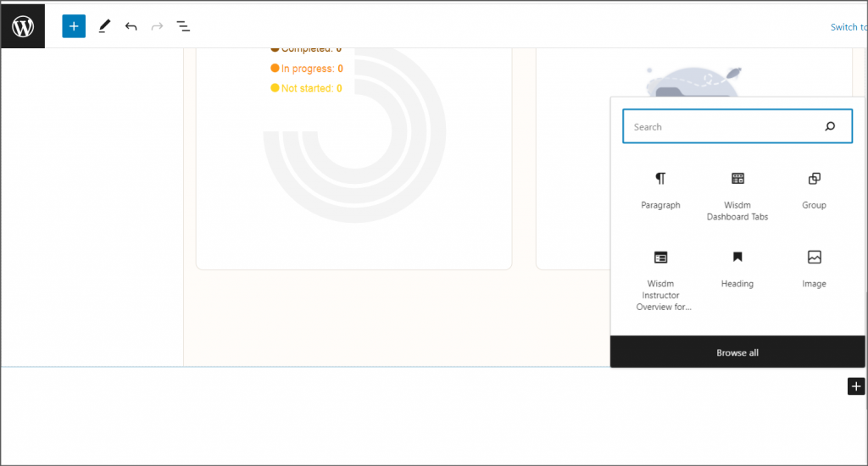The image size is (868, 466).
Task: Click the 'Switch to' link at top right
Action: tap(848, 27)
